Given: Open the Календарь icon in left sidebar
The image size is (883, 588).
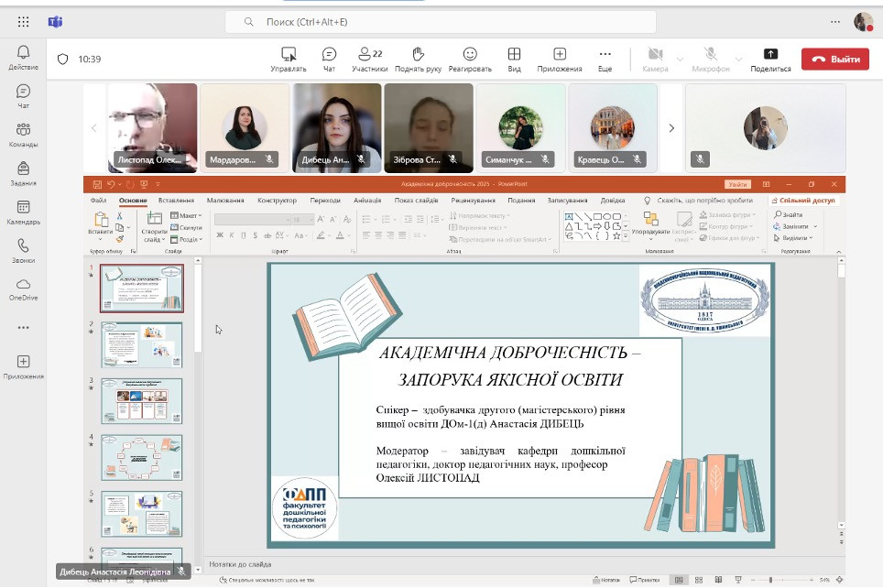Looking at the screenshot, I should pyautogui.click(x=23, y=212).
